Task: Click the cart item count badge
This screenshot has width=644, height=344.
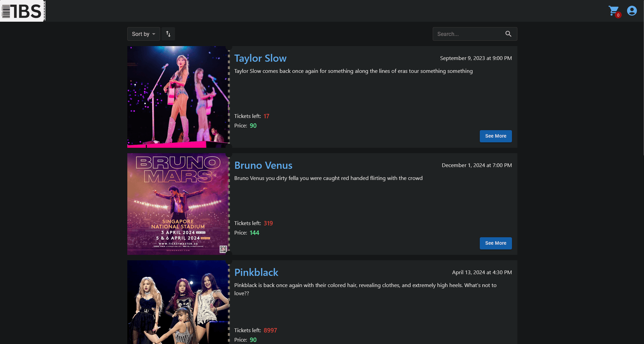Action: 618,15
